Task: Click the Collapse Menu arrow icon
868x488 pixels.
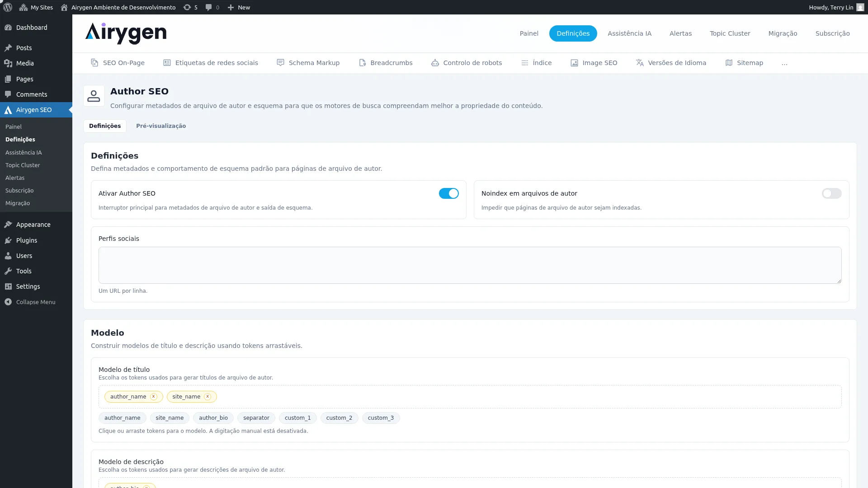Action: (x=8, y=302)
